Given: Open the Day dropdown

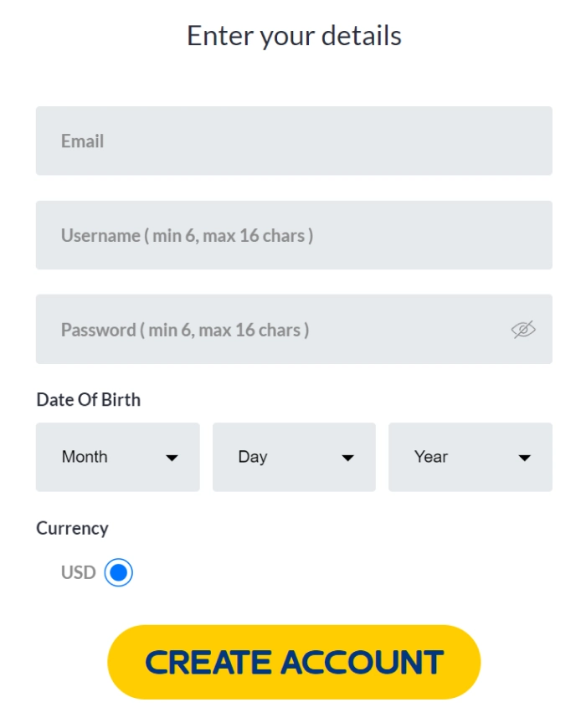Looking at the screenshot, I should coord(293,457).
